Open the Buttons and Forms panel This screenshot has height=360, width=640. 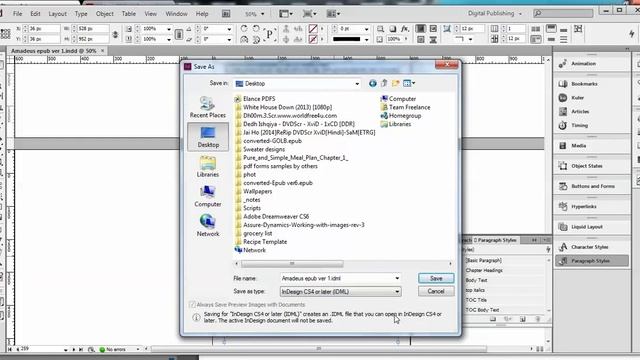coord(591,186)
